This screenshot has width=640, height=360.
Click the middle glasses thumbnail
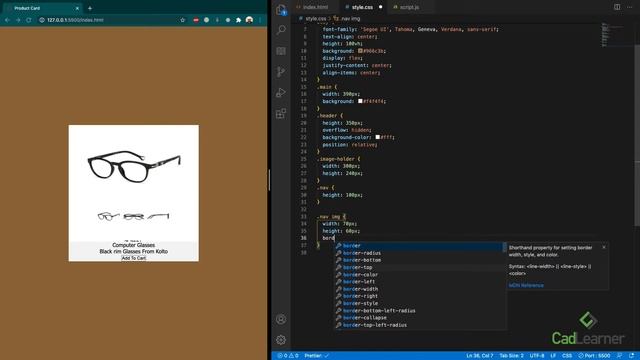(133, 216)
